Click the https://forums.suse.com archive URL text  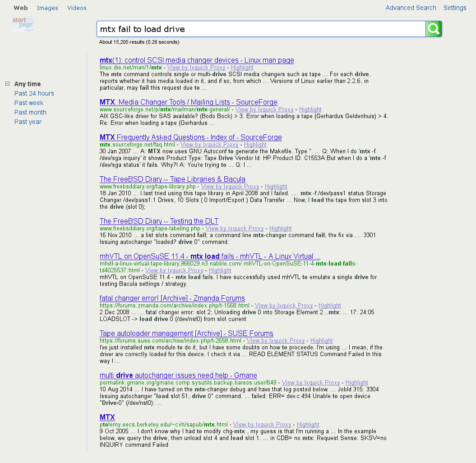click(170, 340)
